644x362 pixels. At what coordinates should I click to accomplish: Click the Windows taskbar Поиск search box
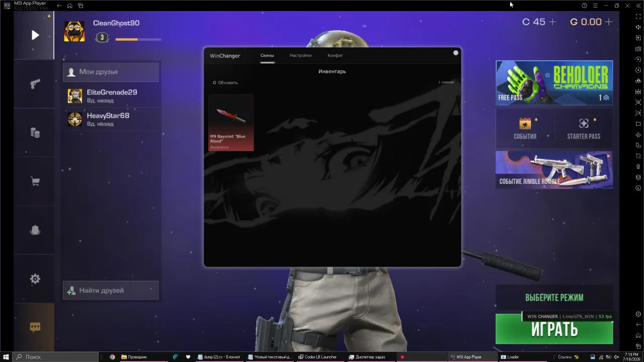55,357
